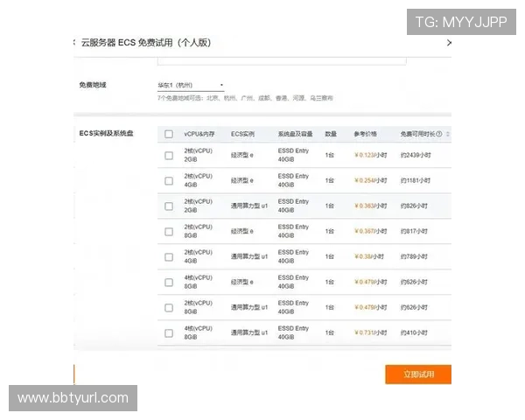Click the price ¥0.254/小时
This screenshot has height=420, width=525.
coord(371,180)
